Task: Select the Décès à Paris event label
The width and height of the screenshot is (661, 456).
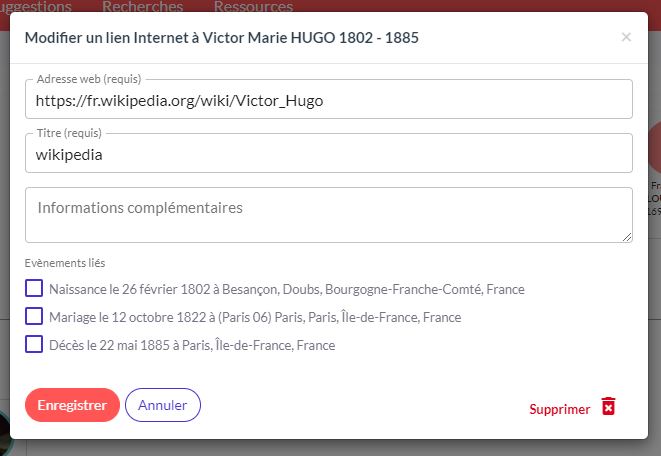Action: (x=192, y=345)
